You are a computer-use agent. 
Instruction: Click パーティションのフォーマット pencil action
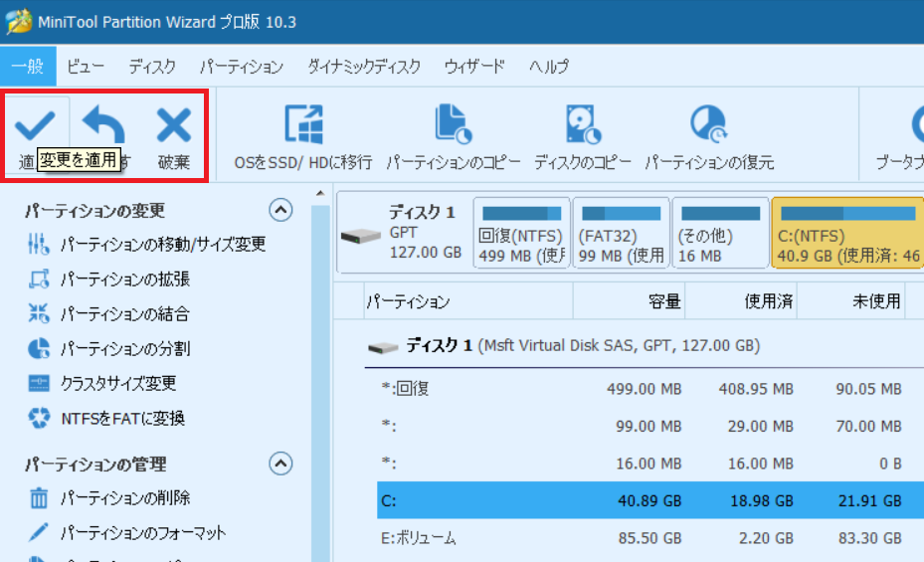[126, 533]
